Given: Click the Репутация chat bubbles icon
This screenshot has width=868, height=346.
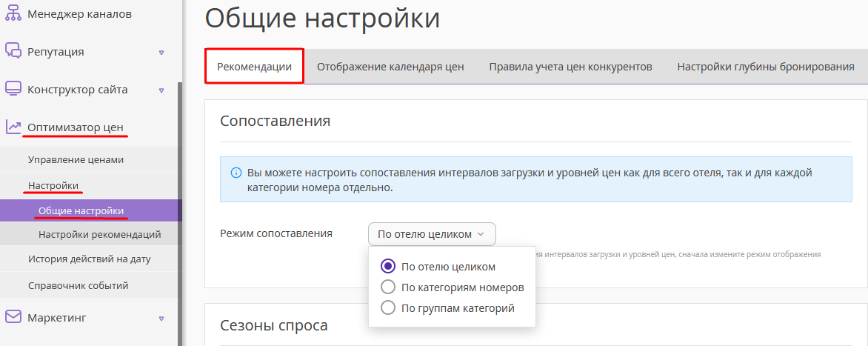Looking at the screenshot, I should tap(13, 51).
